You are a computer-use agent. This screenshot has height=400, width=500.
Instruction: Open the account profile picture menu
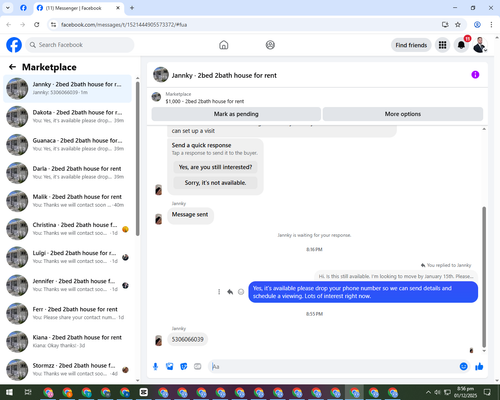480,45
